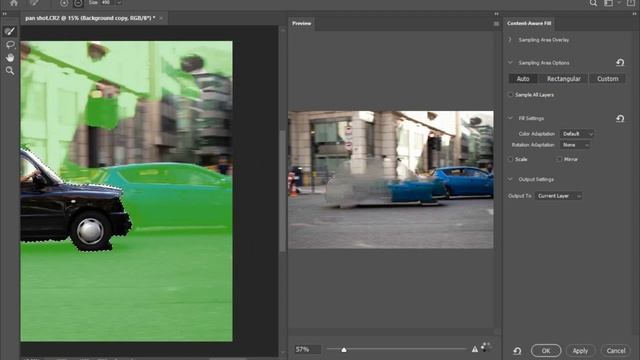Viewport: 640px width, 360px height.
Task: Enable the Mirror checkbox
Action: 559,159
